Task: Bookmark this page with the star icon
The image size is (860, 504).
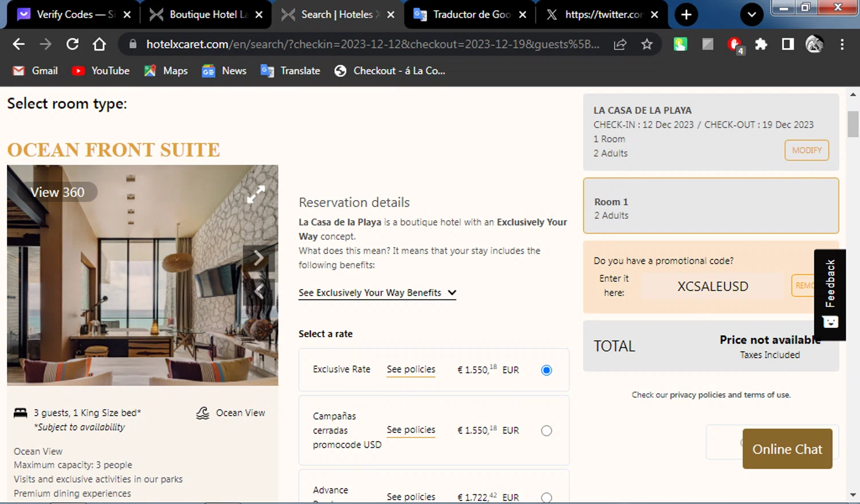Action: (647, 44)
